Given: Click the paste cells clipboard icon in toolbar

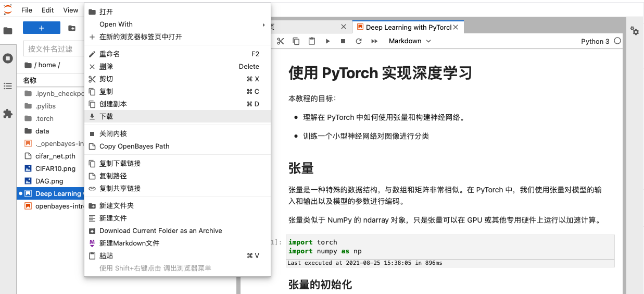Looking at the screenshot, I should 312,41.
